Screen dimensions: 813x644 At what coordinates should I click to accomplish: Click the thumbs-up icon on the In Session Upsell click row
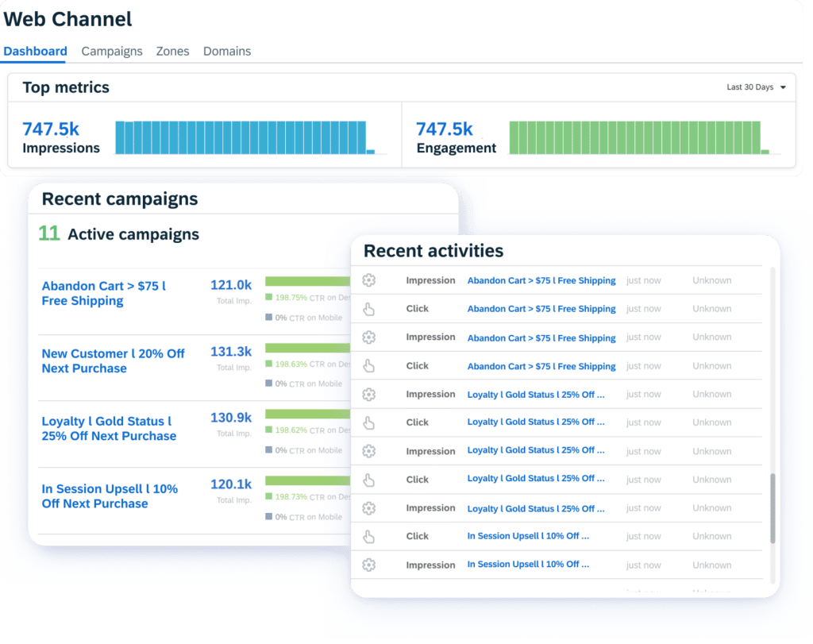pos(368,536)
